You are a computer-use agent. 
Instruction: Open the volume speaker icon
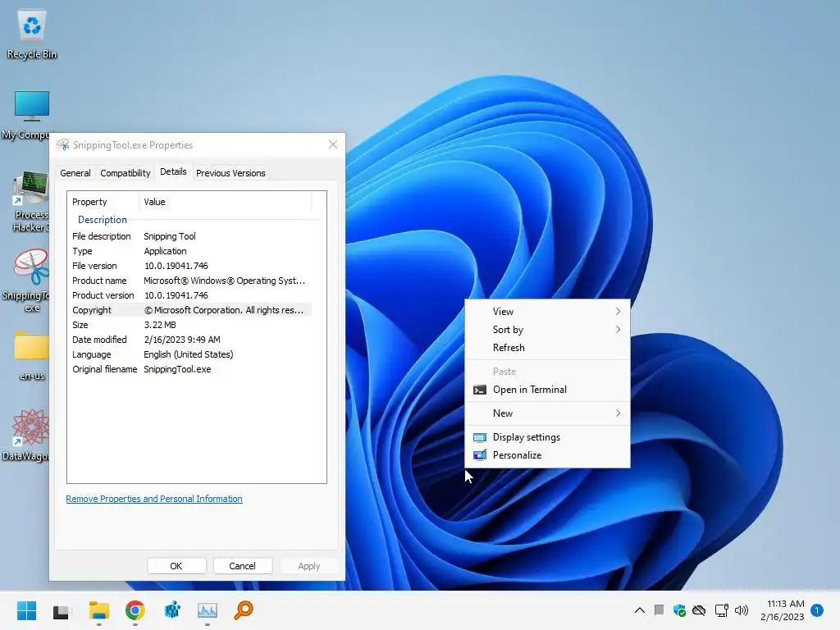pyautogui.click(x=742, y=610)
